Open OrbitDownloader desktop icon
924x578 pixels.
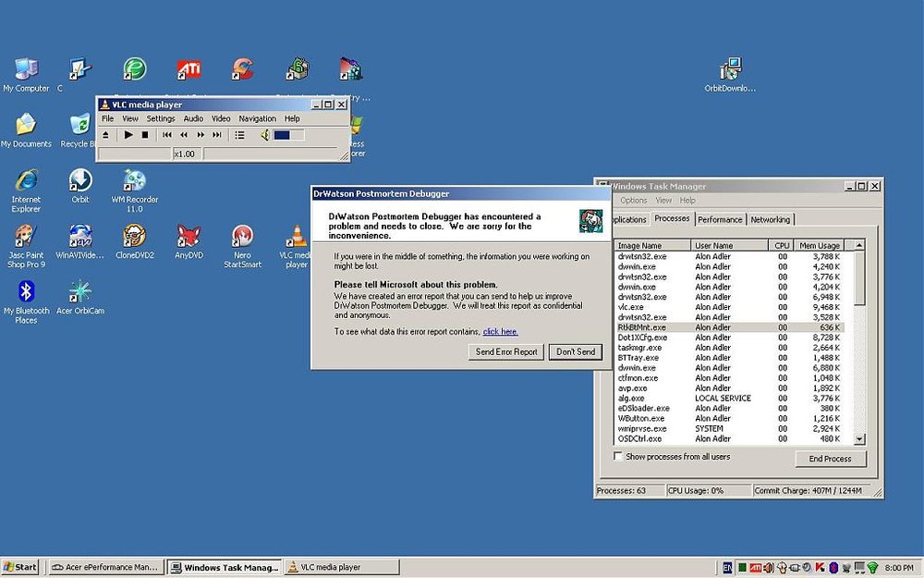[730, 75]
